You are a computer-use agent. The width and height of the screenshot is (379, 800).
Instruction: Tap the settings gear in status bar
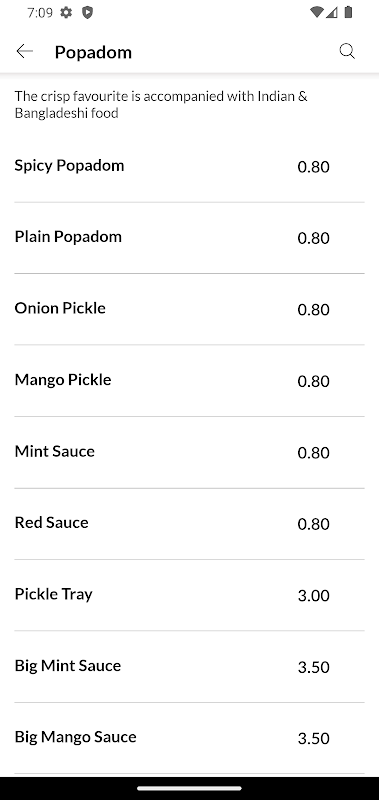click(x=66, y=12)
